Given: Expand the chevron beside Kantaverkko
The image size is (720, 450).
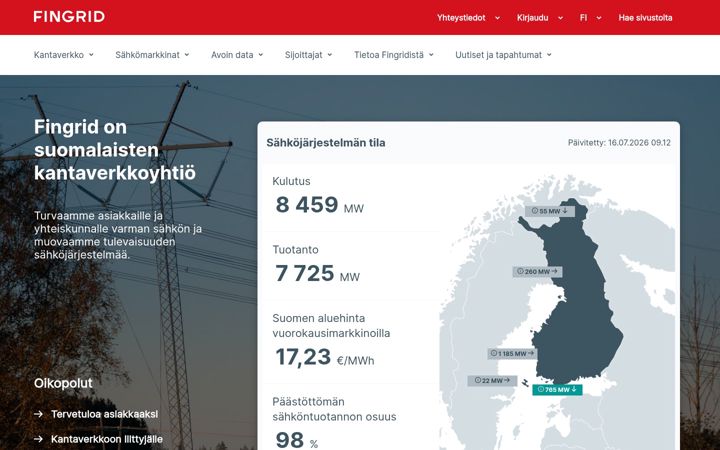Looking at the screenshot, I should point(91,55).
